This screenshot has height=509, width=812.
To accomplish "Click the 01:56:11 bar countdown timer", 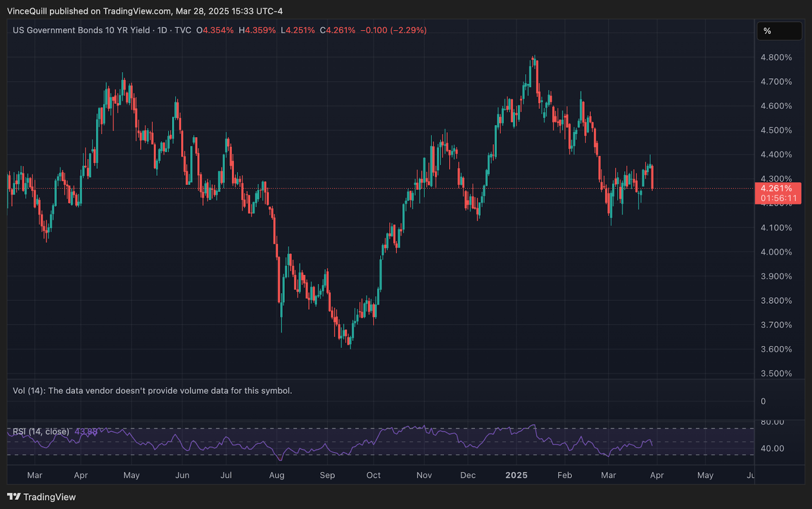I will click(779, 198).
